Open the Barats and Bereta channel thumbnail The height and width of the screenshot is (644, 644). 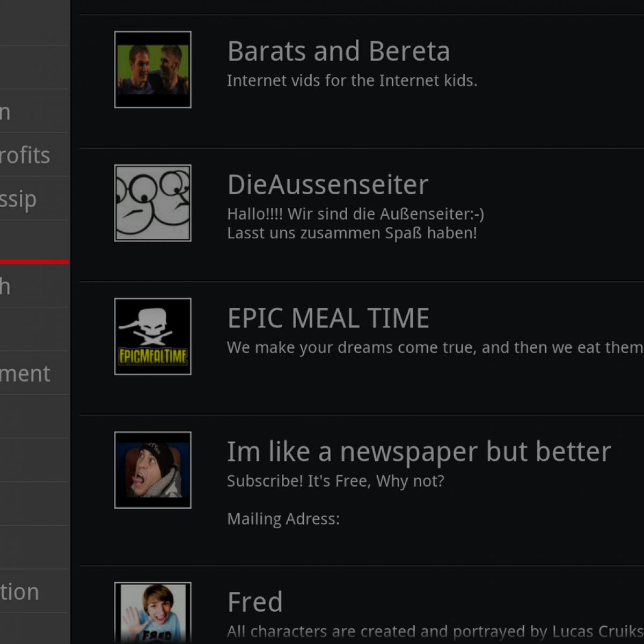point(153,70)
